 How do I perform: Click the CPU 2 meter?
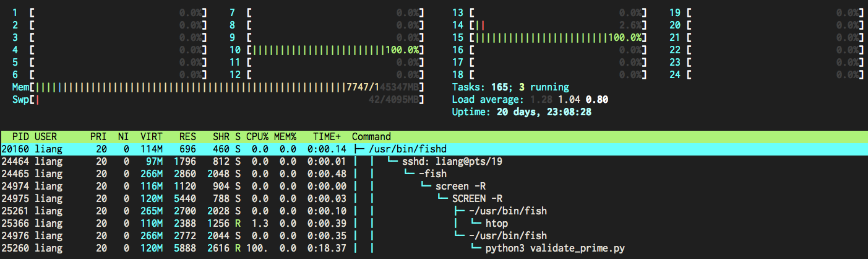pyautogui.click(x=110, y=25)
